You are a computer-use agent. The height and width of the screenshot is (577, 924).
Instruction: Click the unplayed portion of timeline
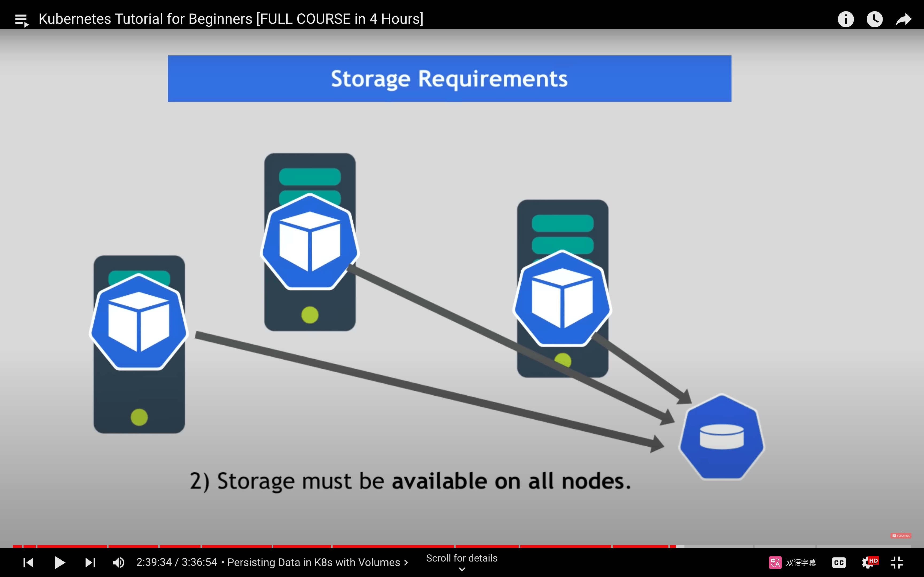[x=794, y=547]
